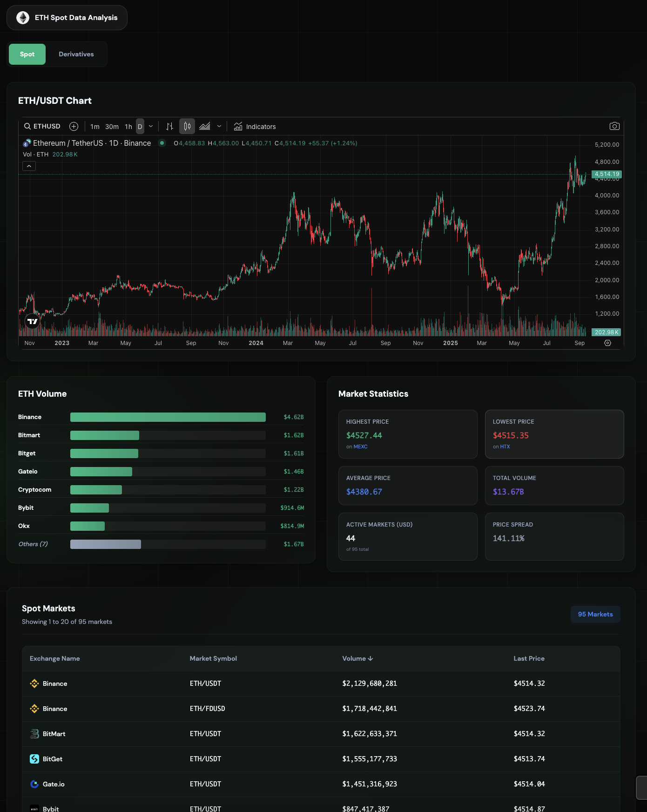Sort by Volume column arrow
The image size is (647, 812).
pyautogui.click(x=371, y=658)
